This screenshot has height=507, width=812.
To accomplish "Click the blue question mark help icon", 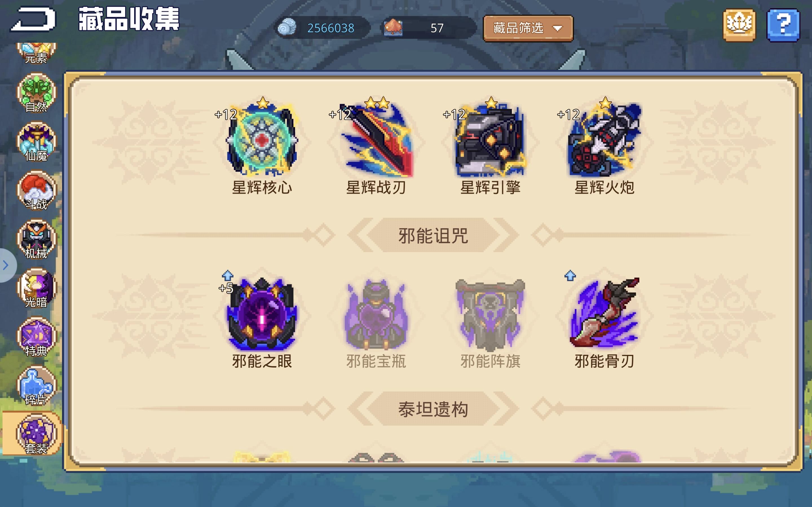I will pos(783,25).
